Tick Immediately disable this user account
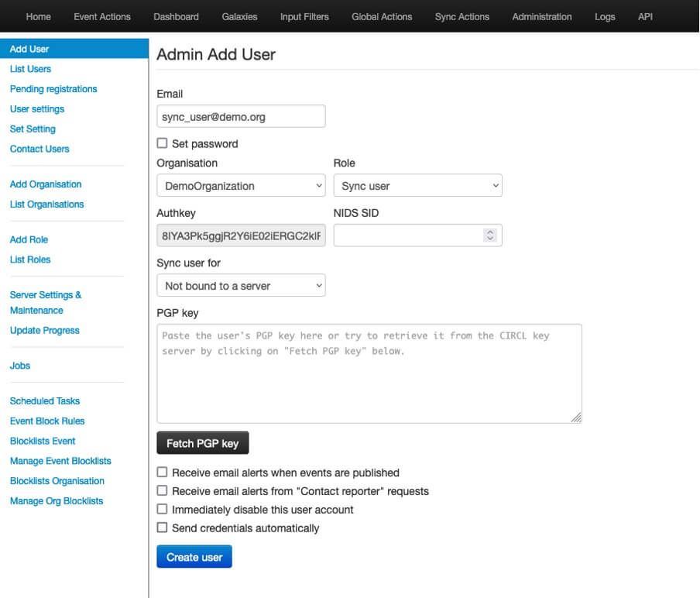 click(x=163, y=509)
